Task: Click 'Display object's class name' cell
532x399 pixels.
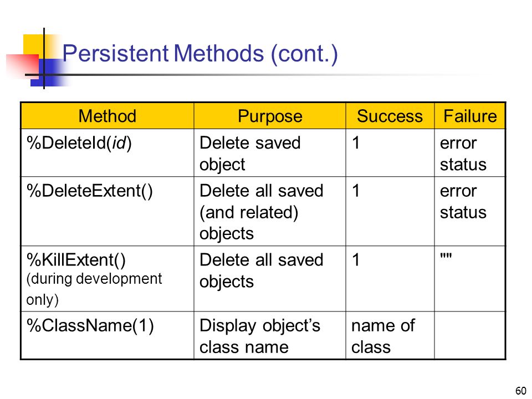Action: (270, 335)
